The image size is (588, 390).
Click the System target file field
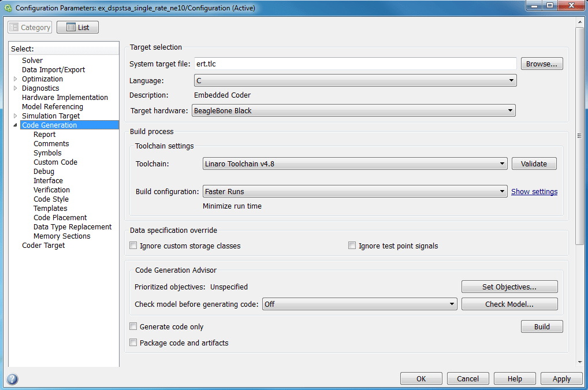(x=355, y=64)
